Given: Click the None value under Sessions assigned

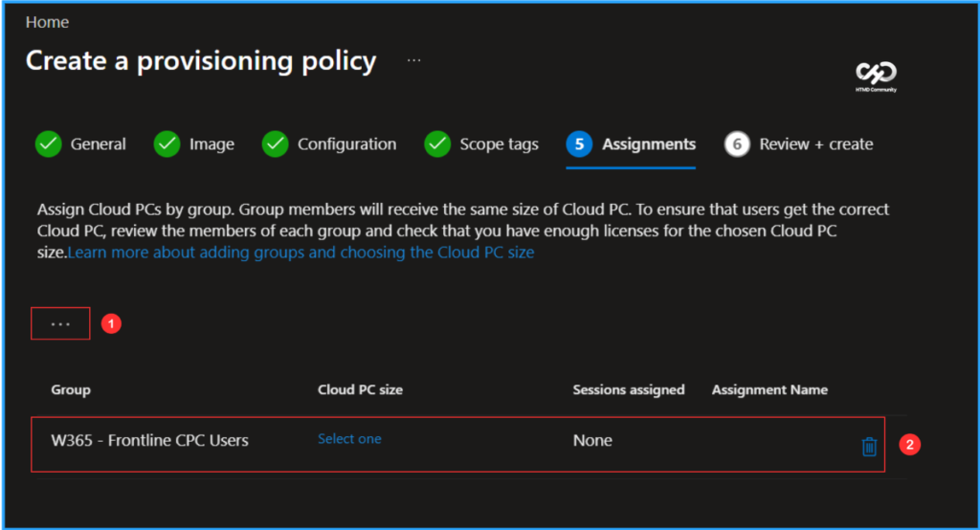Looking at the screenshot, I should coord(592,441).
